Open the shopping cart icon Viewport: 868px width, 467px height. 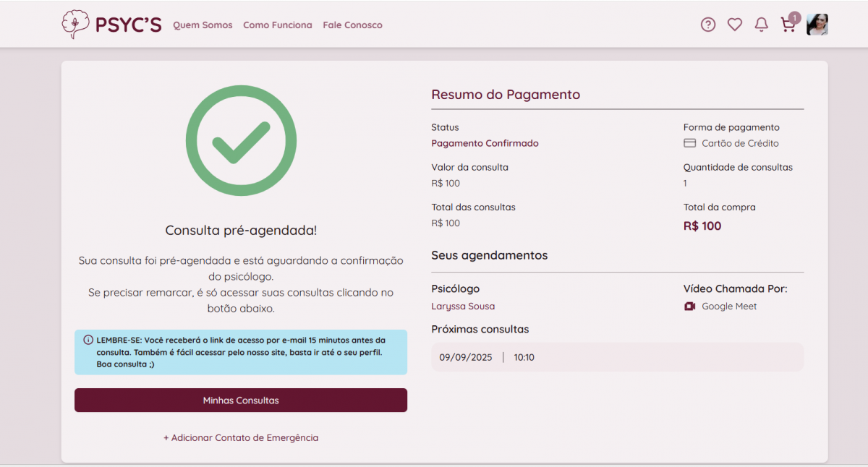[x=787, y=26]
